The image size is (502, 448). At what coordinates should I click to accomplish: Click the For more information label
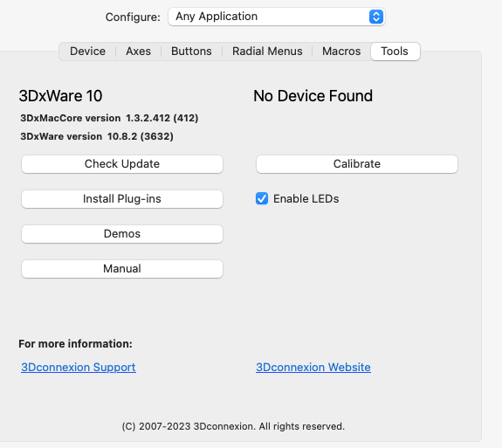(x=76, y=344)
